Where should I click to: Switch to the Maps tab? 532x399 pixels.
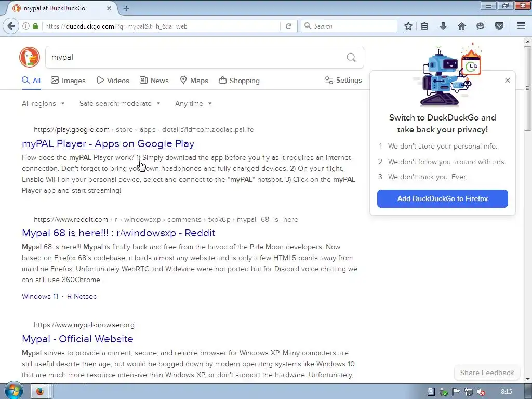click(x=194, y=81)
